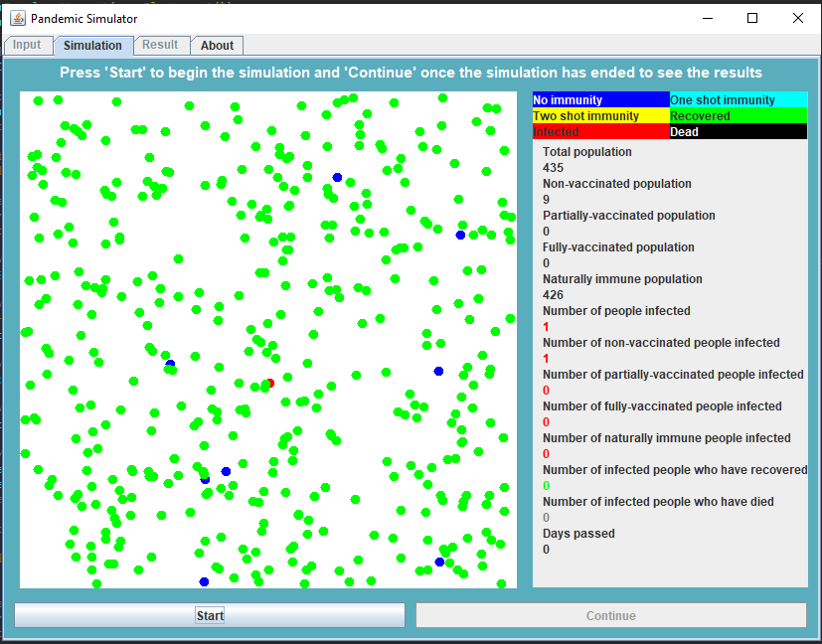Viewport: 822px width, 644px height.
Task: Open the About tab
Action: point(217,46)
